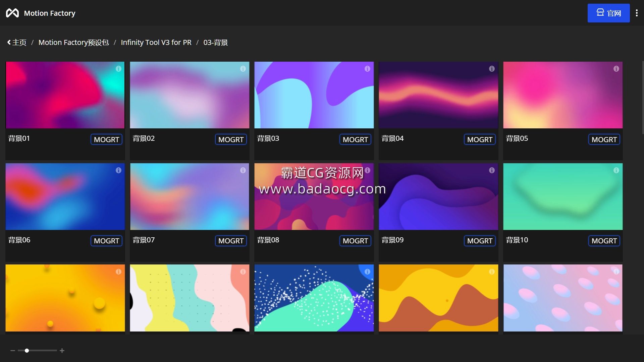This screenshot has width=644, height=362.
Task: Show info for pink ellipses pattern preset
Action: point(616,272)
